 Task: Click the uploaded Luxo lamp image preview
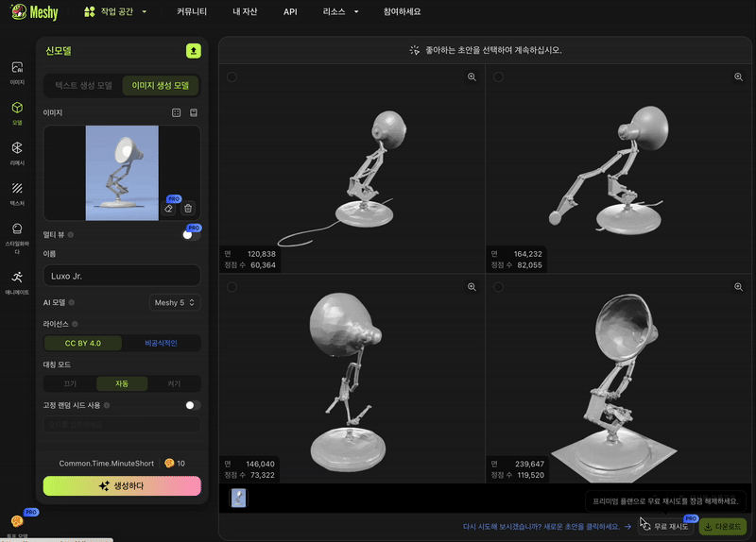tap(122, 173)
